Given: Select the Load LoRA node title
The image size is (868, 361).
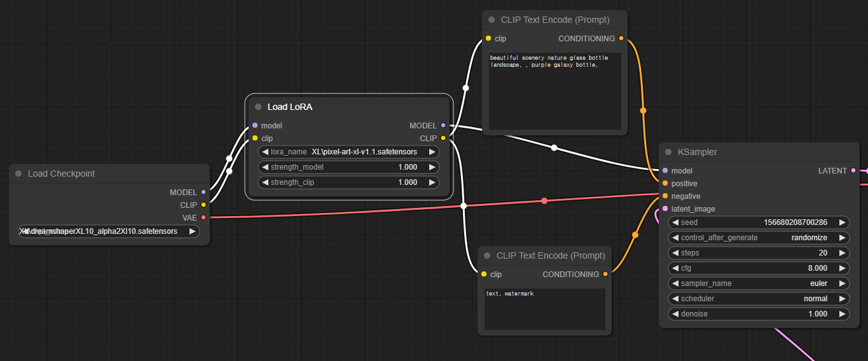Looking at the screenshot, I should click(x=290, y=107).
